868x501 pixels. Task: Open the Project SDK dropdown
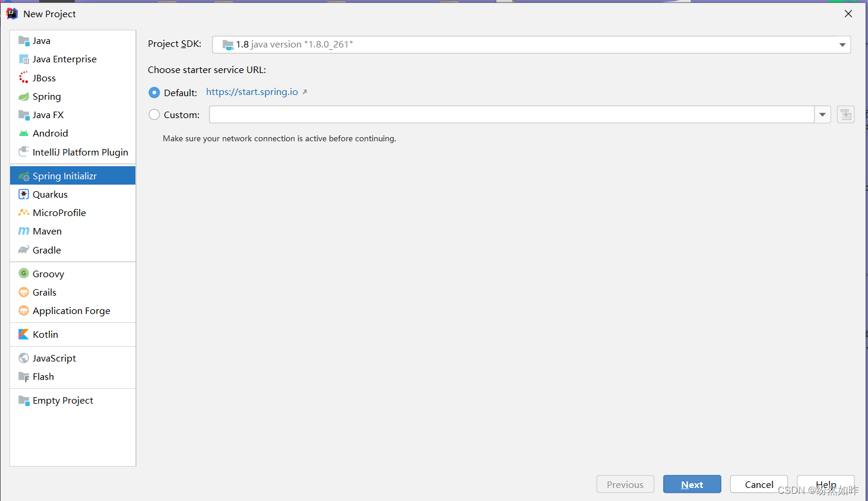tap(842, 44)
